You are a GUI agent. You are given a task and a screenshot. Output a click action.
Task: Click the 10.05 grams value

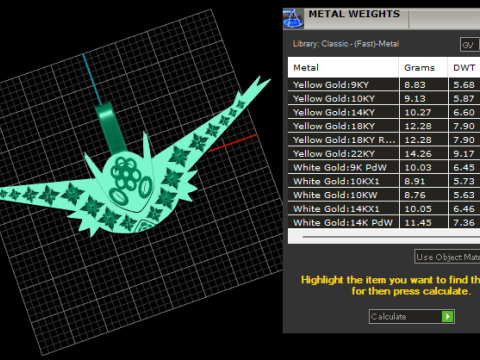pos(418,209)
